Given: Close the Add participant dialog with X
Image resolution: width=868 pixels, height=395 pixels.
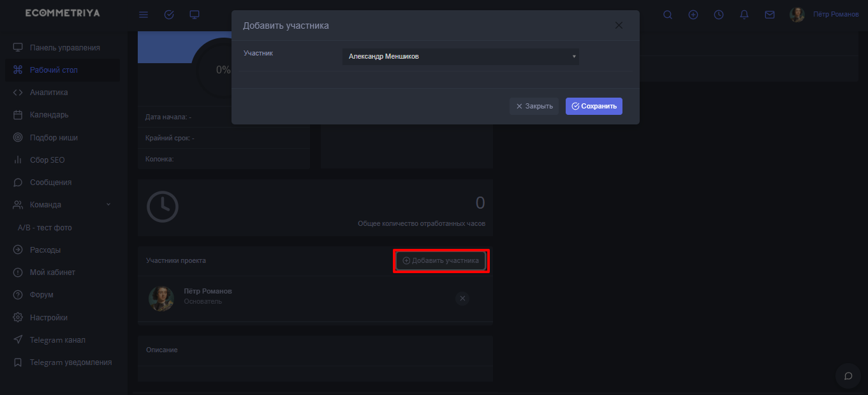Looking at the screenshot, I should (619, 26).
